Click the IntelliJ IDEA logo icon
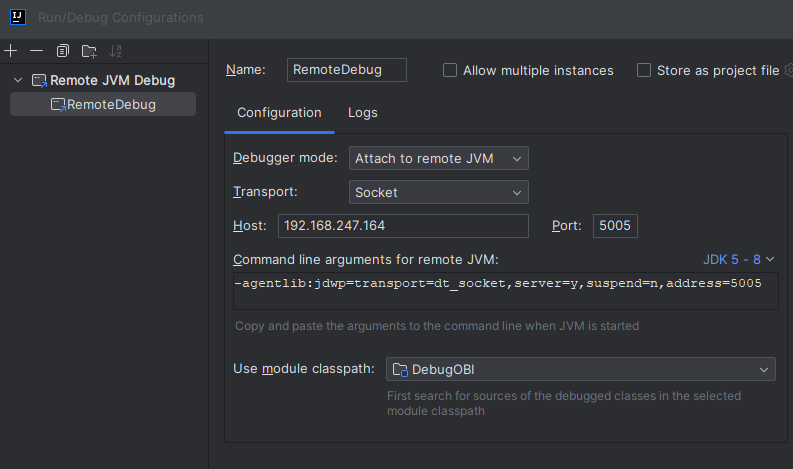This screenshot has height=469, width=793. click(18, 17)
